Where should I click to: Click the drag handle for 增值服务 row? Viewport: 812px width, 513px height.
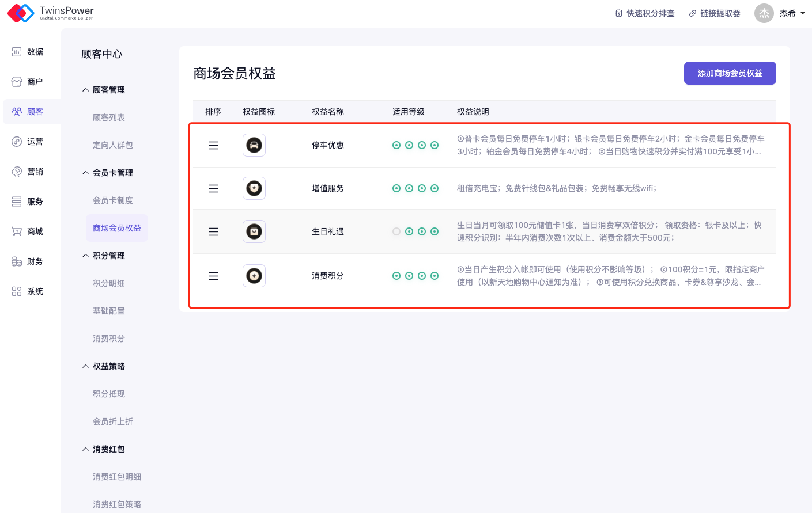pyautogui.click(x=213, y=189)
